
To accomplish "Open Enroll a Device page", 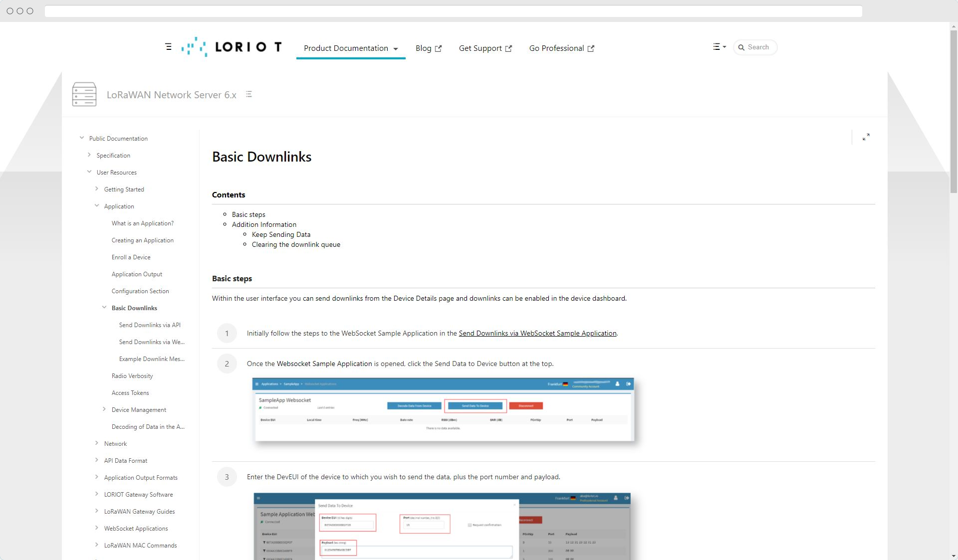I will tap(131, 257).
